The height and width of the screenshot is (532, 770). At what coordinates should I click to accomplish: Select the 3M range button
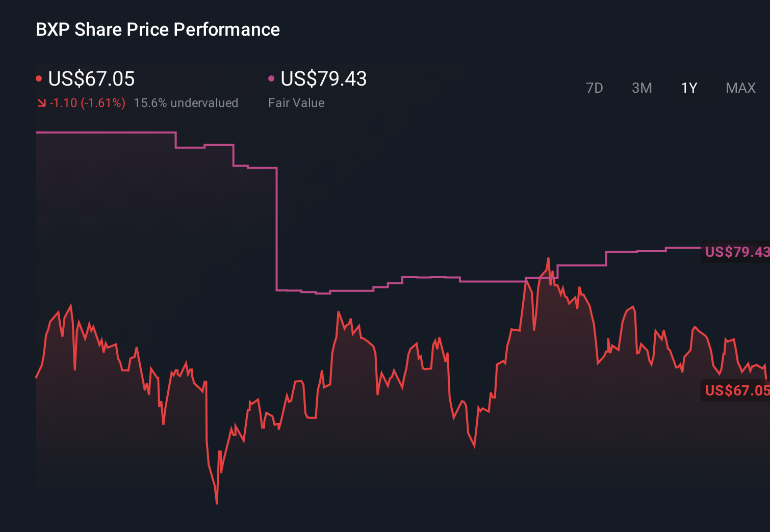coord(642,88)
